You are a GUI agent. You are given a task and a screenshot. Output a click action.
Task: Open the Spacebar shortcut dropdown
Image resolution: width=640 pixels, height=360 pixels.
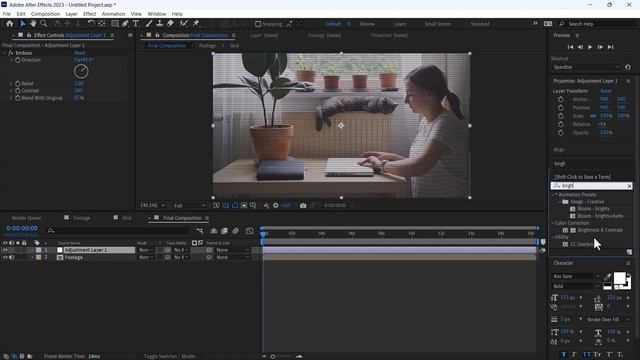586,67
